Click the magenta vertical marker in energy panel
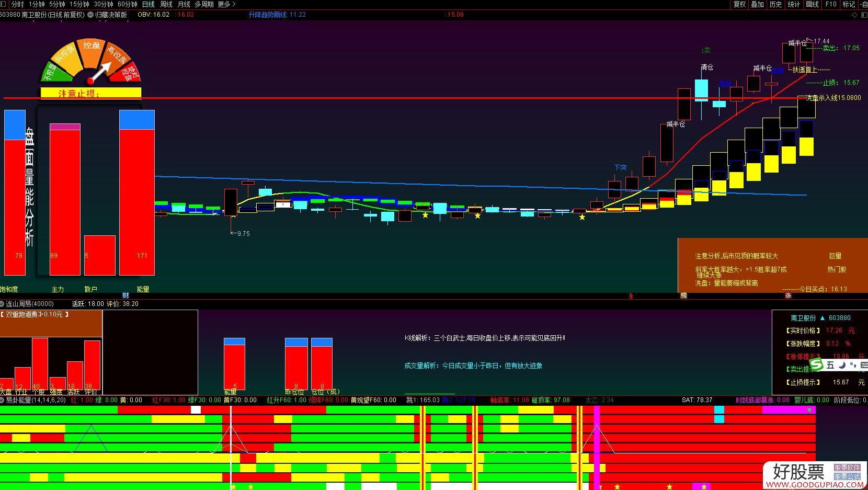This screenshot has width=868, height=490. (x=597, y=447)
